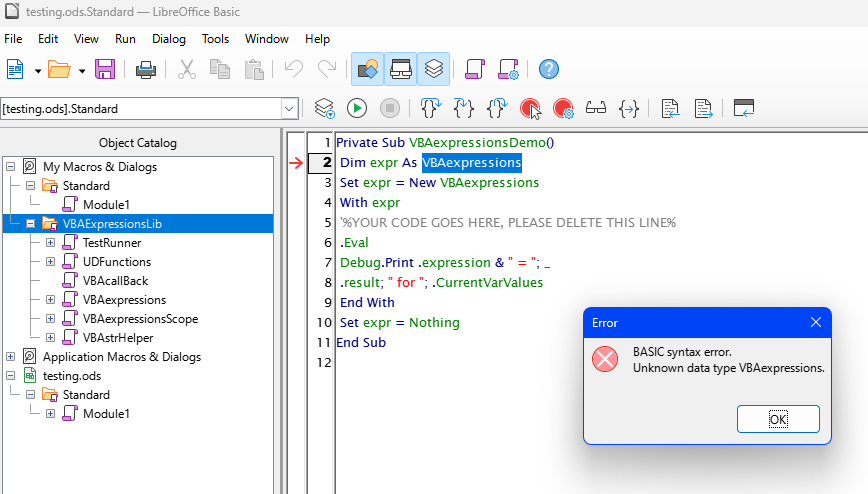Open the Tools menu
Viewport: 868px width, 494px height.
[215, 39]
